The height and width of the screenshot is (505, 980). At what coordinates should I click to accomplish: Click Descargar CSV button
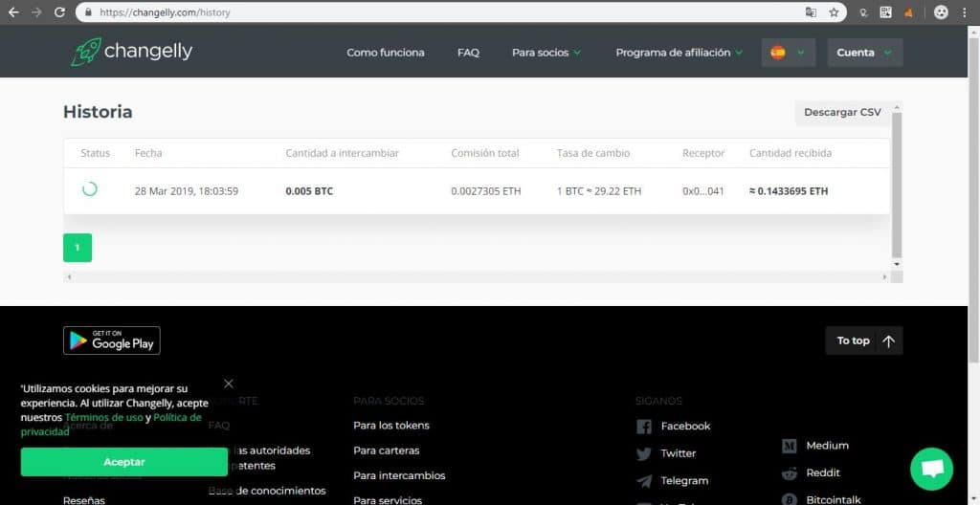(x=842, y=113)
